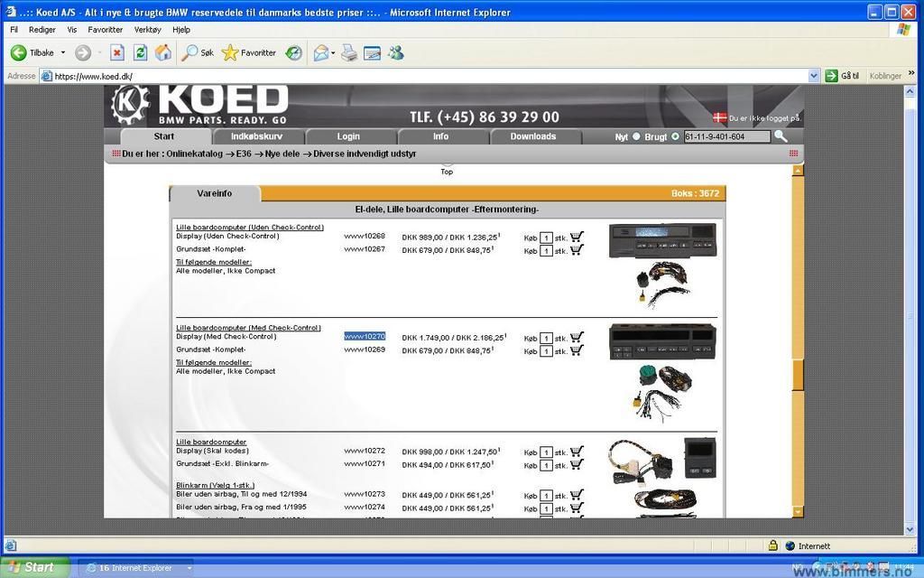Screen dimensions: 924x578
Task: Select the Nyt radio button
Action: coord(636,136)
